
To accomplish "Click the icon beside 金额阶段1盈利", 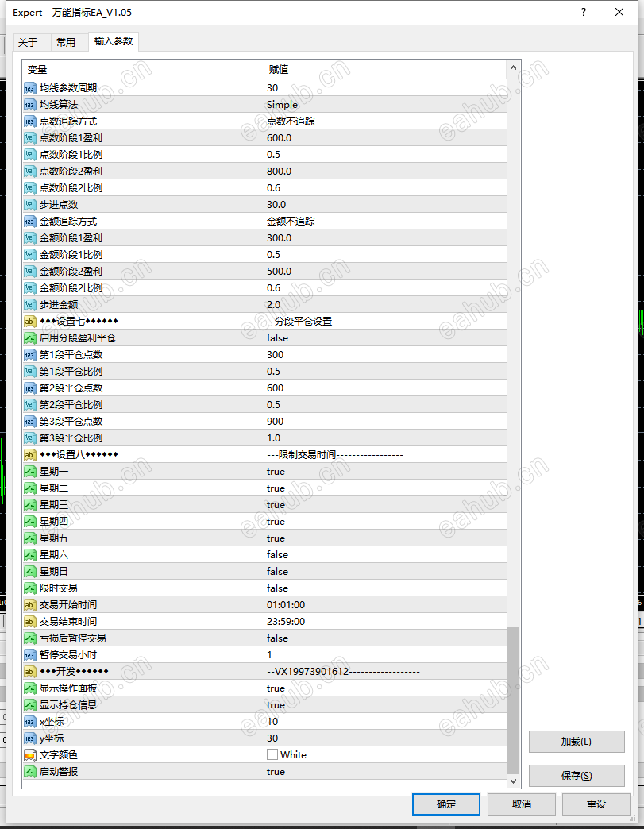I will [x=30, y=238].
